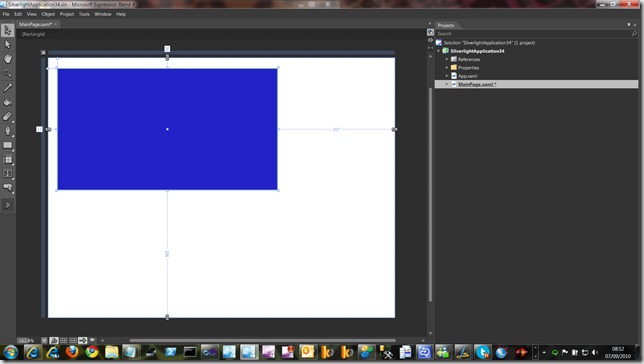Activate the Pan hand tool
Image resolution: width=644 pixels, height=364 pixels.
(7, 59)
